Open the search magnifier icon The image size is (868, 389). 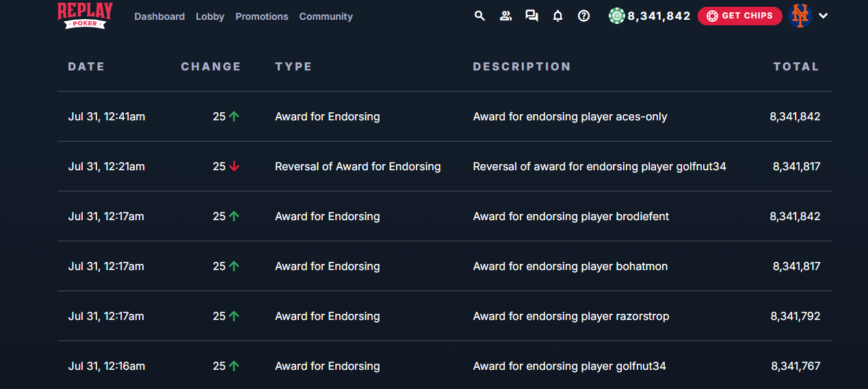[x=479, y=16]
